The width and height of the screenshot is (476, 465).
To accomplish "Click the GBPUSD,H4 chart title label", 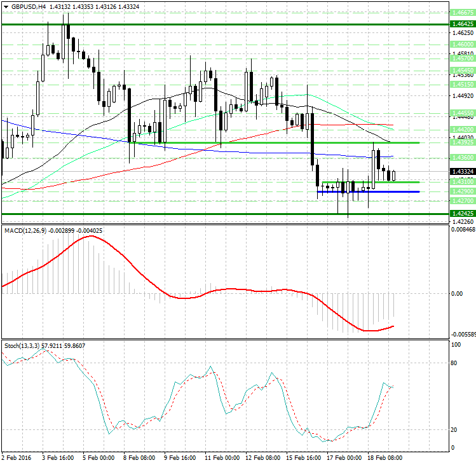I will coord(28,6).
